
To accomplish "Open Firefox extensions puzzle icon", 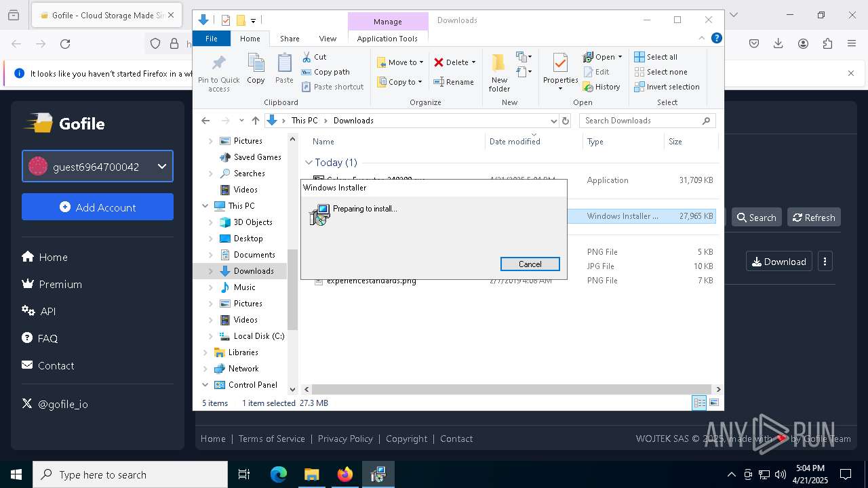I will point(827,44).
